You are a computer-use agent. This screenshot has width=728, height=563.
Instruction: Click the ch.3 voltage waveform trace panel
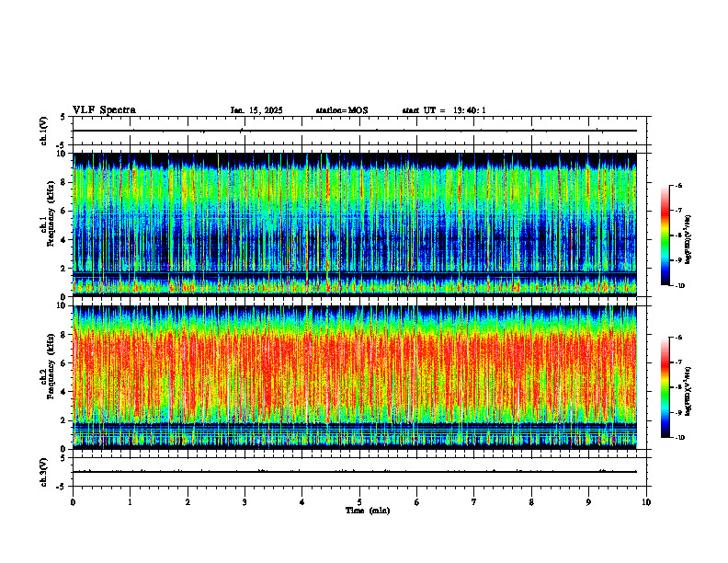(361, 472)
